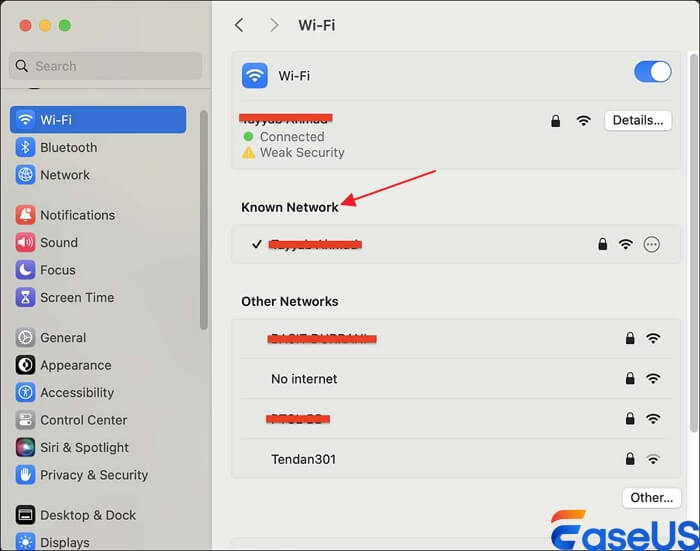Click the yellow minimize window button
This screenshot has width=700, height=551.
click(x=45, y=25)
